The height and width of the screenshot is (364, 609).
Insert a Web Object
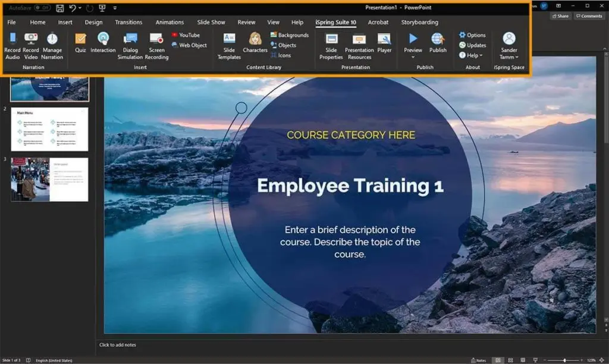click(189, 45)
